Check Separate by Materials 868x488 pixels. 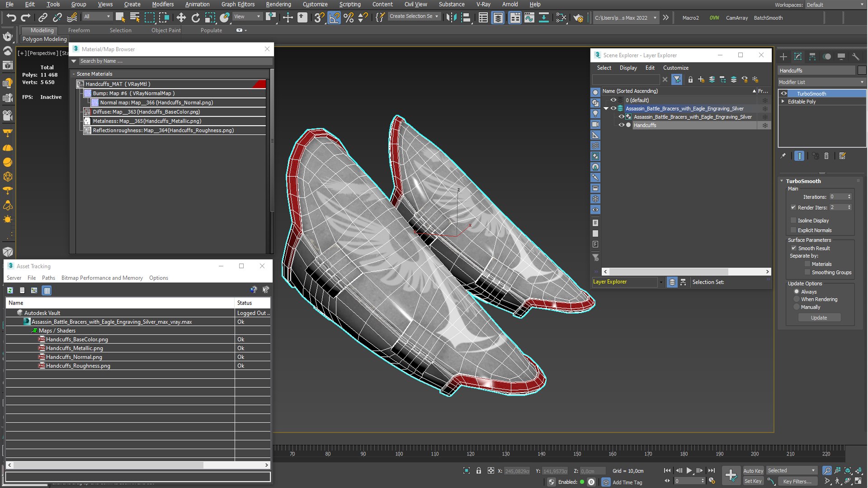click(807, 264)
